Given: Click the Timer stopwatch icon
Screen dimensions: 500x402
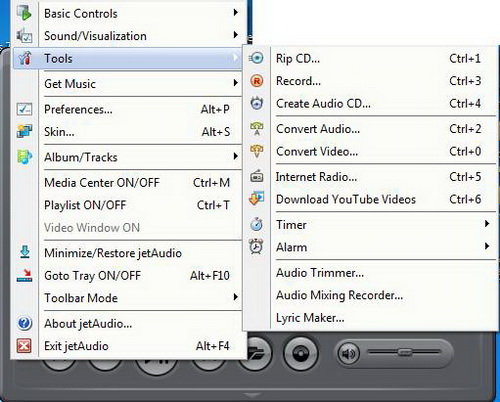Looking at the screenshot, I should point(256,224).
